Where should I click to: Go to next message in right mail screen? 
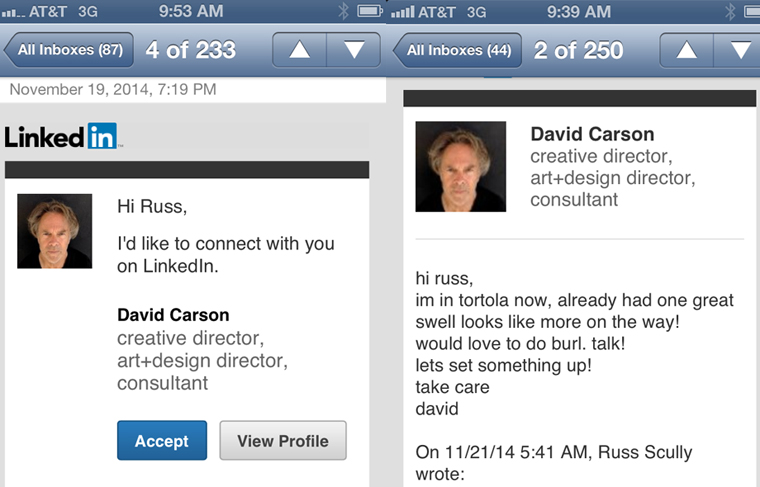pyautogui.click(x=741, y=50)
